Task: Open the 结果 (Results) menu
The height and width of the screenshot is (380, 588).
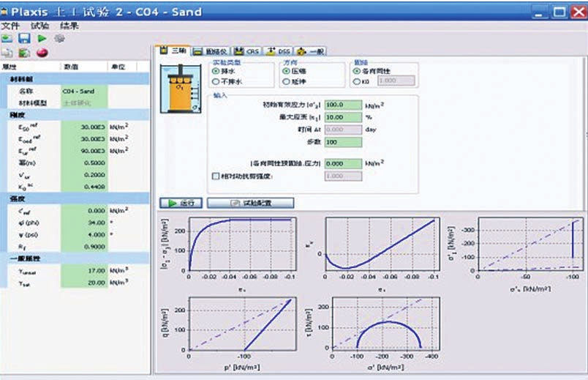Action: (69, 26)
